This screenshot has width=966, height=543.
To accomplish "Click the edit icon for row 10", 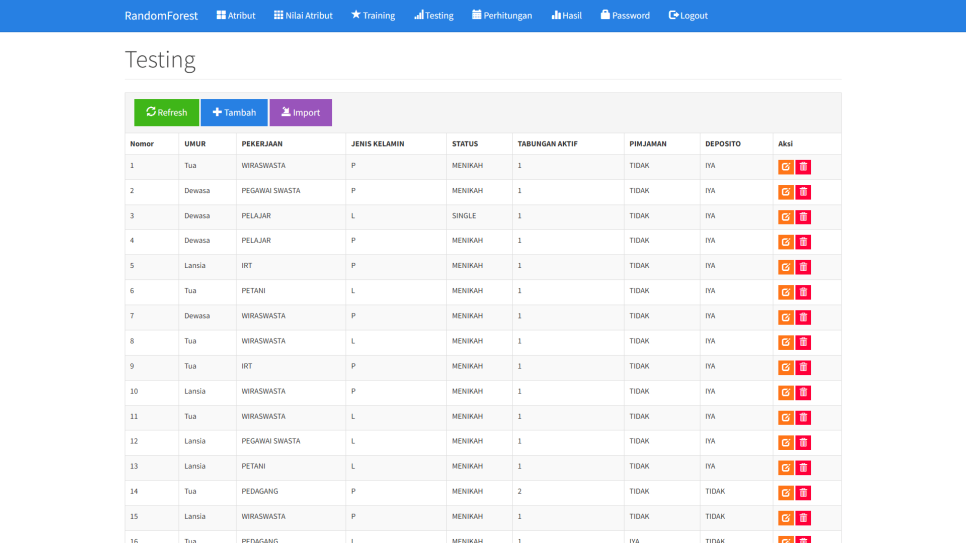I will click(786, 392).
